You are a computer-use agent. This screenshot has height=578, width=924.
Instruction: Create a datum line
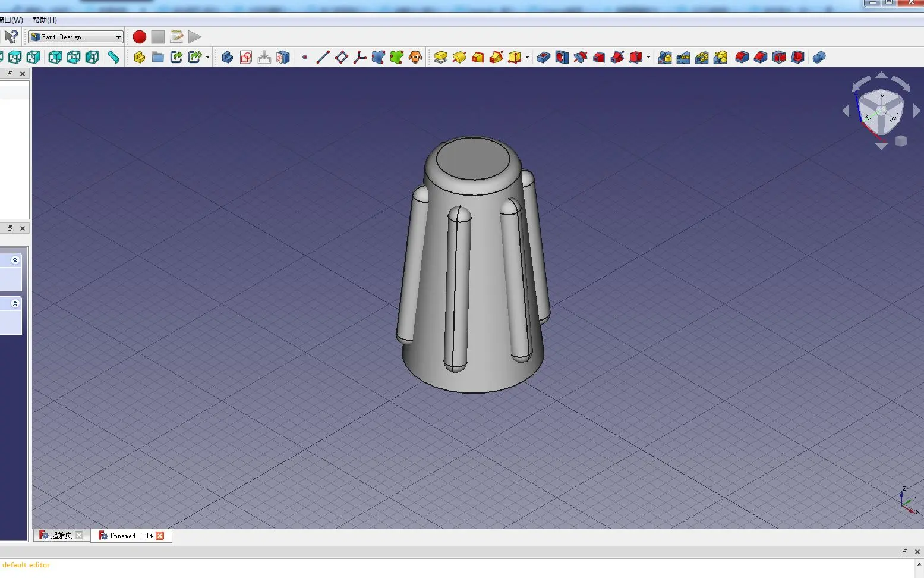click(x=323, y=57)
